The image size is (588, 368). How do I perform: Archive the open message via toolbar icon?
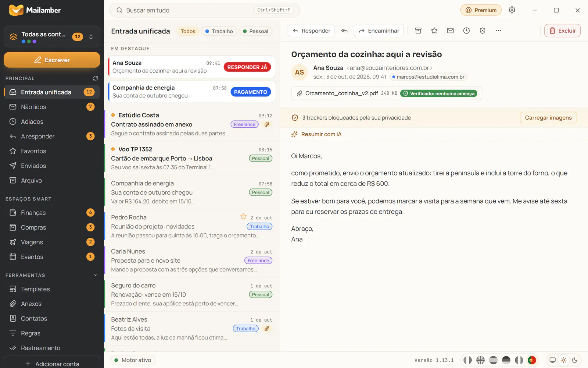click(x=418, y=31)
